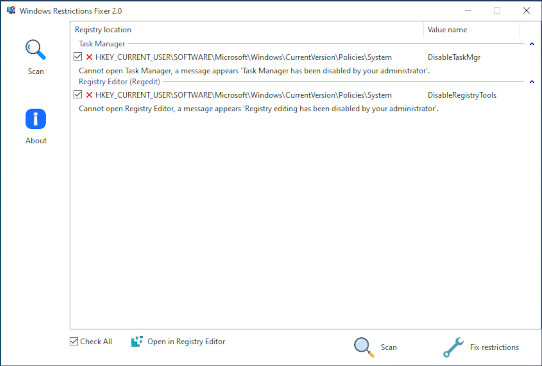Click the Fix restrictions button label
Screen dimensions: 542x366
click(x=494, y=347)
